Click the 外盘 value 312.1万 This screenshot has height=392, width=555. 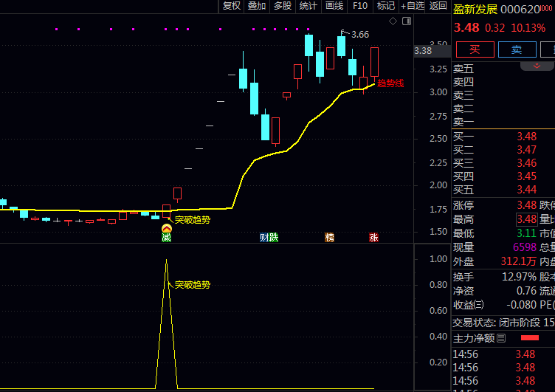tap(519, 261)
